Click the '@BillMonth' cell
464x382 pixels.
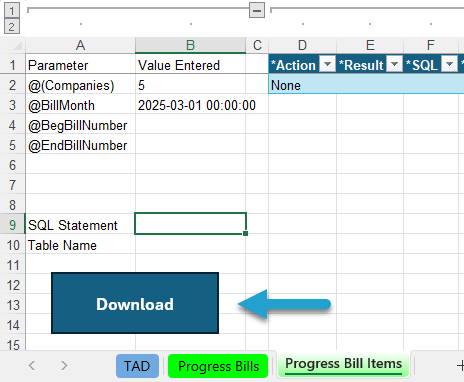click(80, 105)
